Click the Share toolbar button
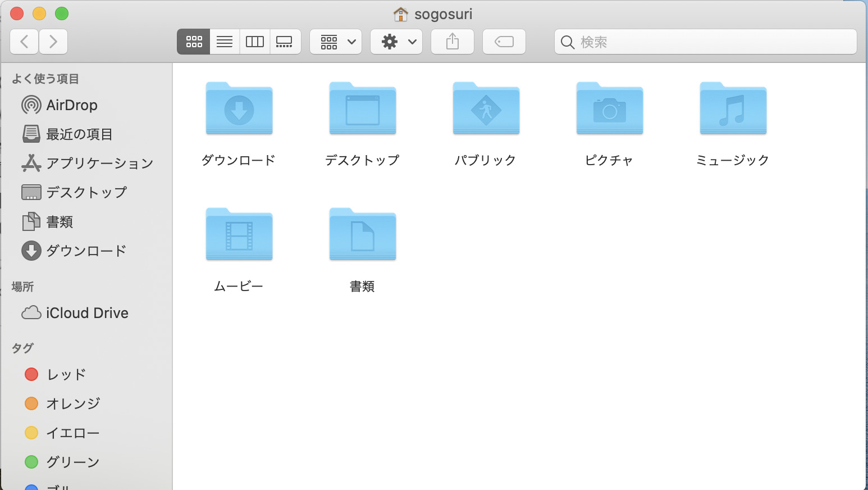Screen dimensions: 868x490 coord(453,42)
